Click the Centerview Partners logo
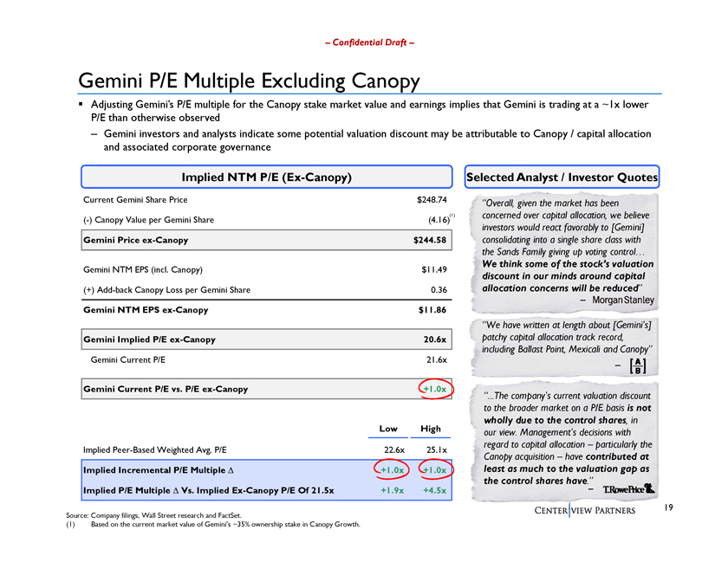Screen dimensions: 728x562 (584, 511)
